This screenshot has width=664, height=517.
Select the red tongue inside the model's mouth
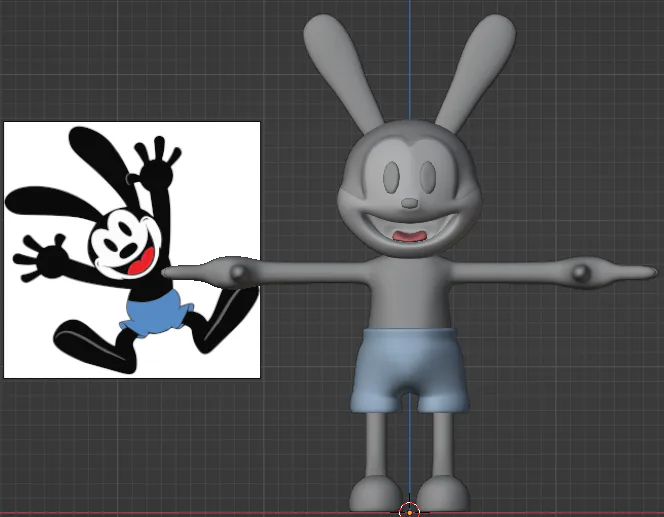pyautogui.click(x=409, y=235)
